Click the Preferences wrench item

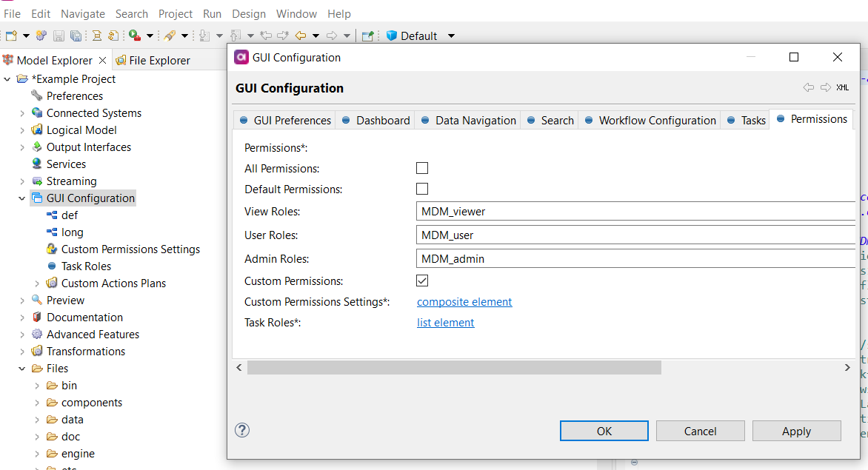click(74, 96)
